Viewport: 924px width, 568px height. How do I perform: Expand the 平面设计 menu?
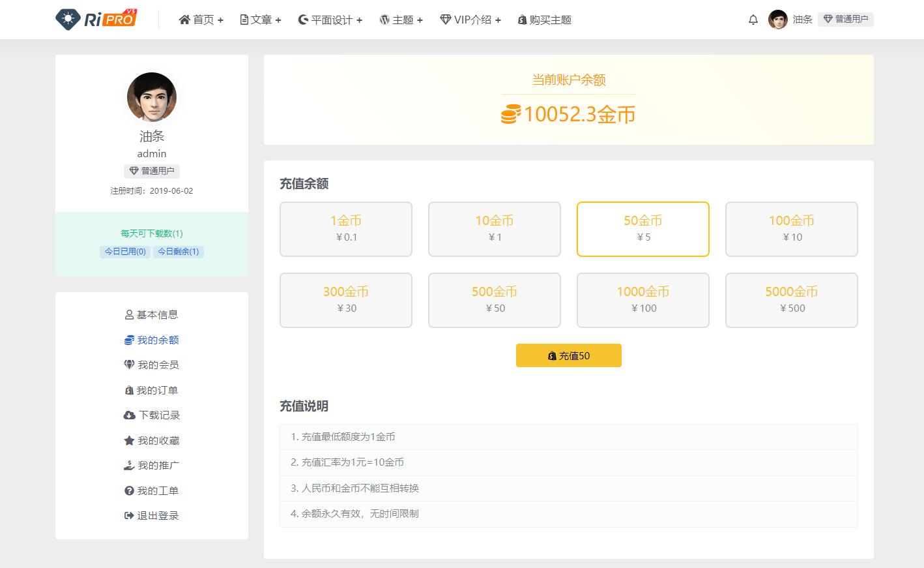(330, 20)
